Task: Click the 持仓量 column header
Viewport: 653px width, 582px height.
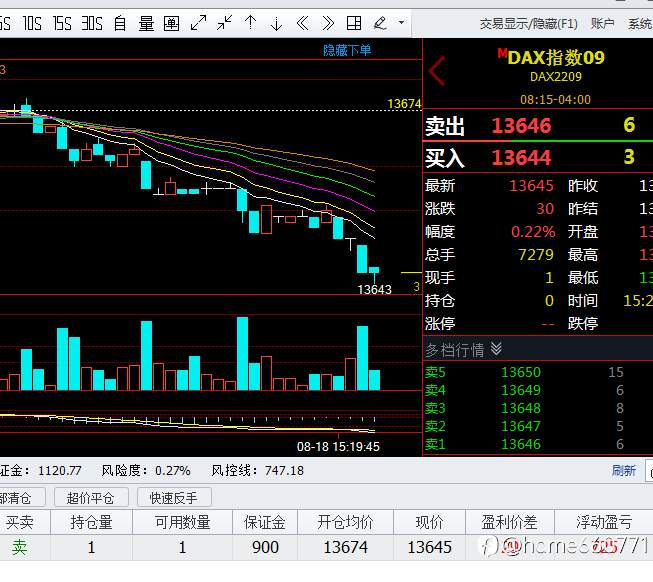Action: pos(91,522)
